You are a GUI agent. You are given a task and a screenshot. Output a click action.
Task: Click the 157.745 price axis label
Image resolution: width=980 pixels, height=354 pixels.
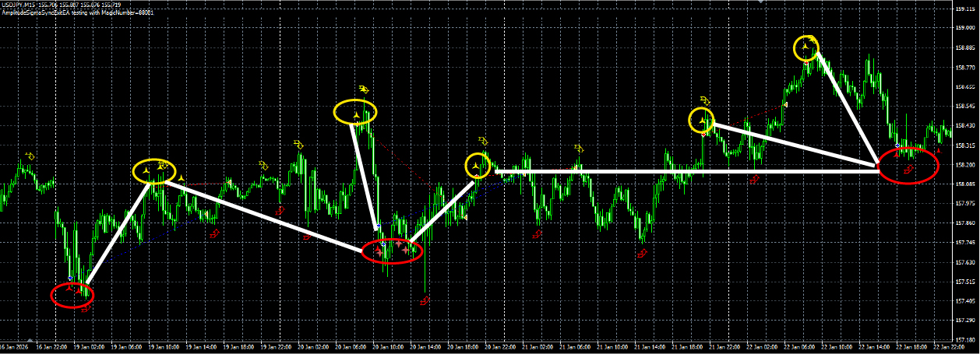click(965, 243)
